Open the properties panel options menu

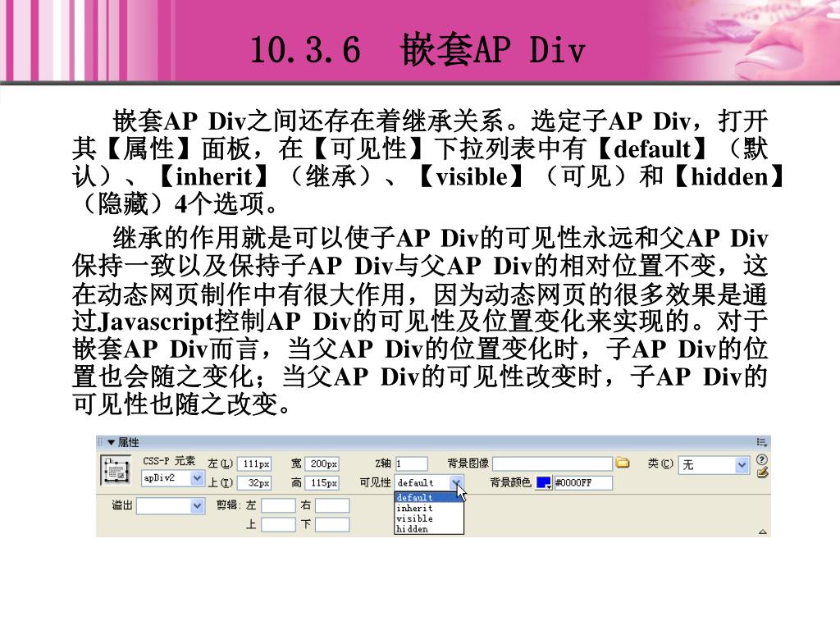(x=762, y=442)
